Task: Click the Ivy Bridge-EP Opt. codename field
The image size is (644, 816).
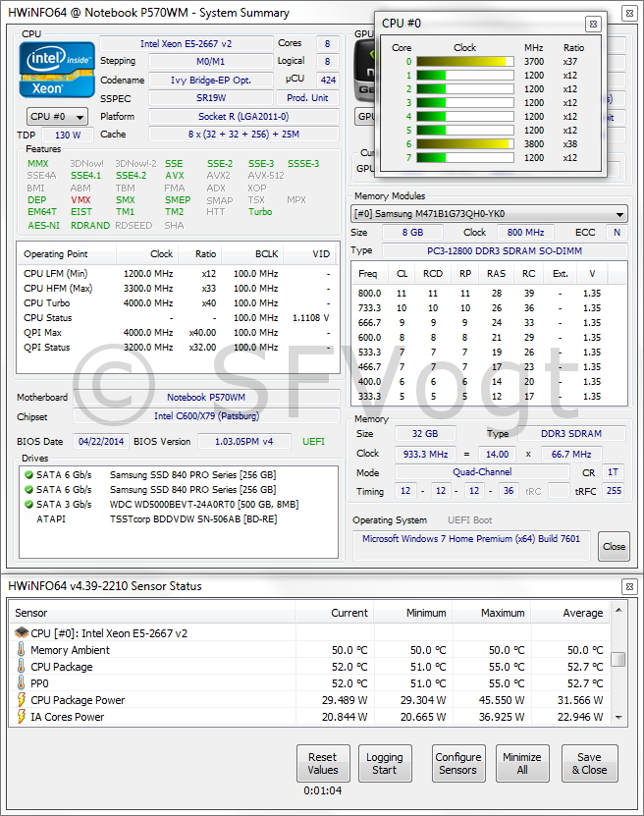Action: pos(211,81)
